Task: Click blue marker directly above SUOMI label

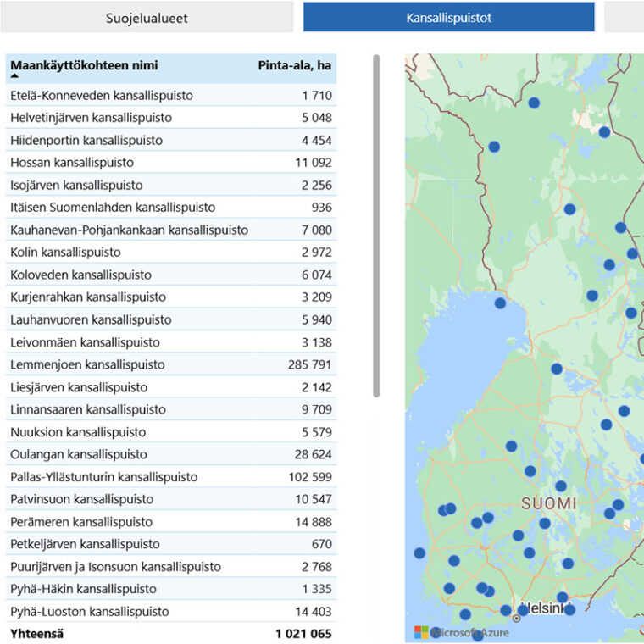Action: (x=561, y=486)
